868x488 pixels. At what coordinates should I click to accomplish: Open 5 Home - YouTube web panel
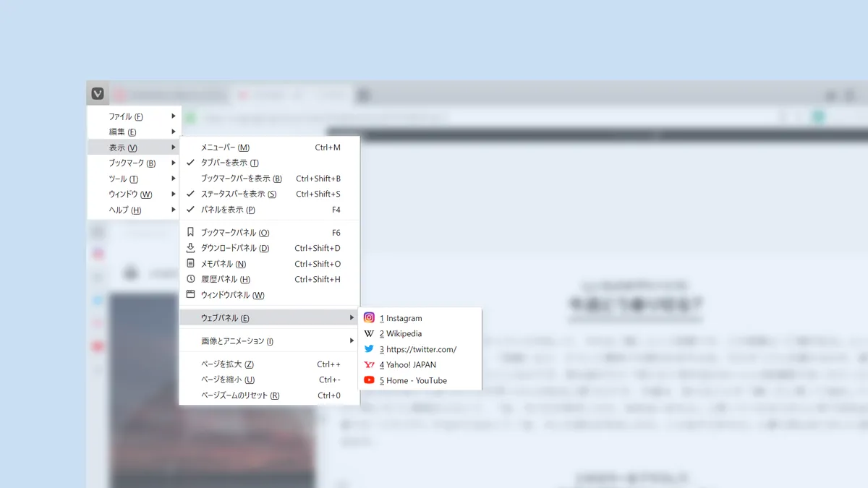pos(420,380)
